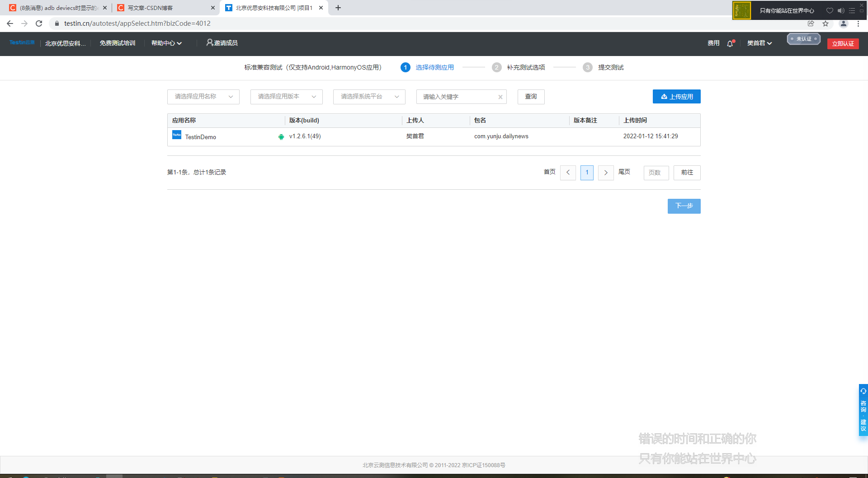
Task: Click the red 立即认证 button
Action: click(x=843, y=44)
